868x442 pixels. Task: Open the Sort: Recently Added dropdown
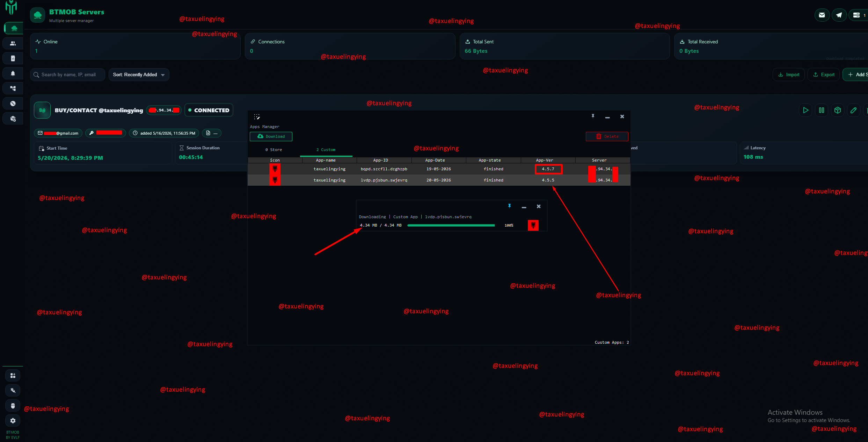pos(139,74)
